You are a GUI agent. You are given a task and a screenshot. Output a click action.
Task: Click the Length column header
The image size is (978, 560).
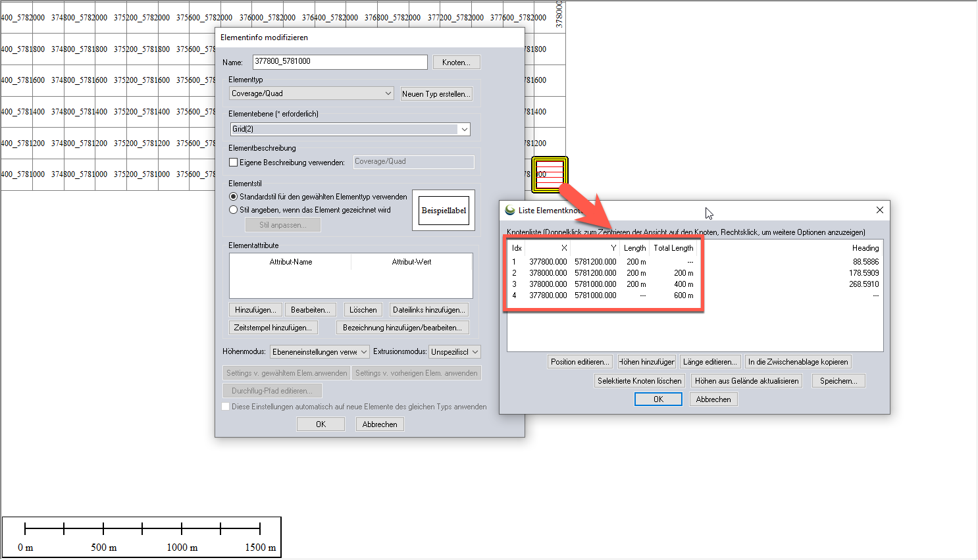coord(635,248)
